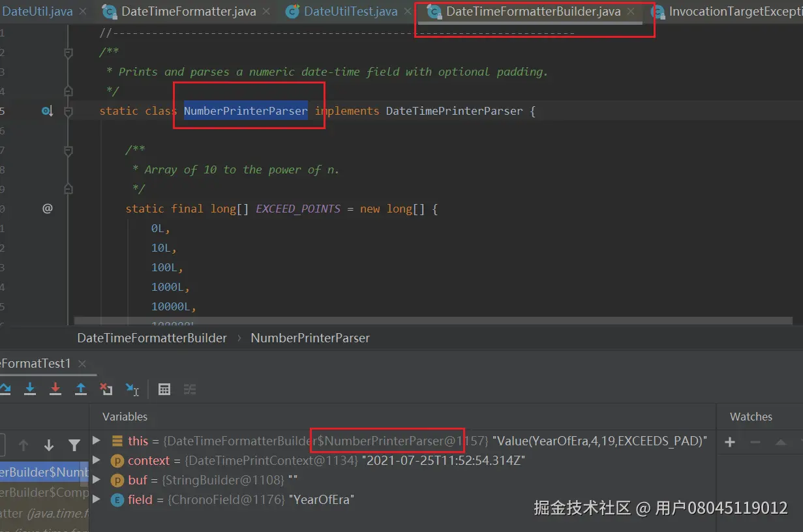Click the Trace Current Stream Chain icon
803x532 pixels.
coord(190,389)
